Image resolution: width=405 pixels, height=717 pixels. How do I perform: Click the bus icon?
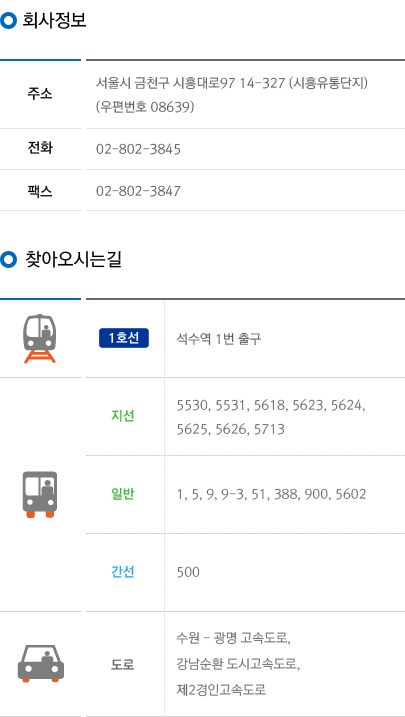click(x=40, y=494)
